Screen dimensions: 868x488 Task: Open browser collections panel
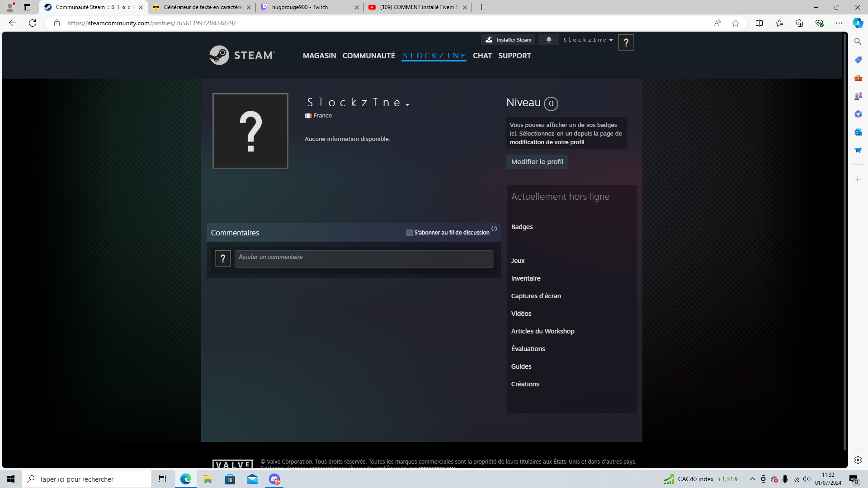click(x=799, y=23)
